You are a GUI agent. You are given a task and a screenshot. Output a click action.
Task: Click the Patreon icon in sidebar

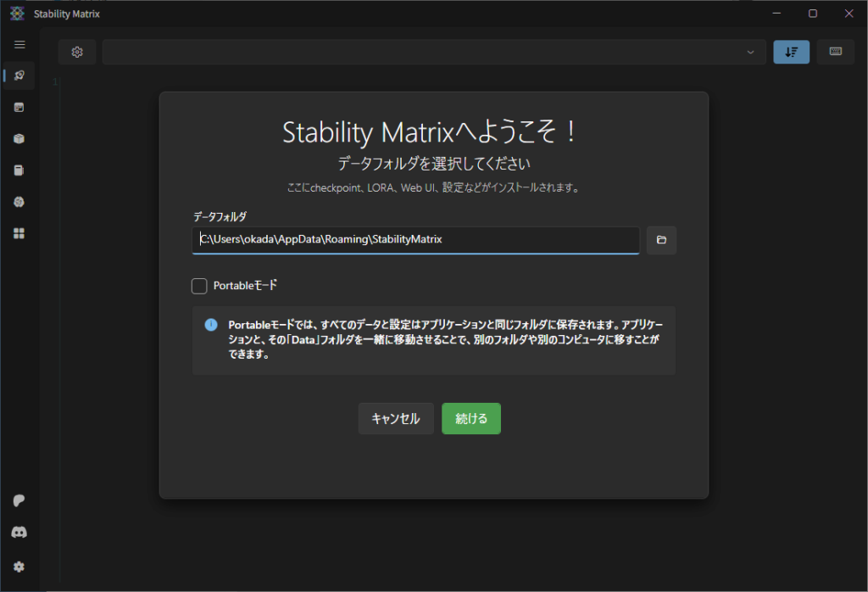click(x=19, y=500)
